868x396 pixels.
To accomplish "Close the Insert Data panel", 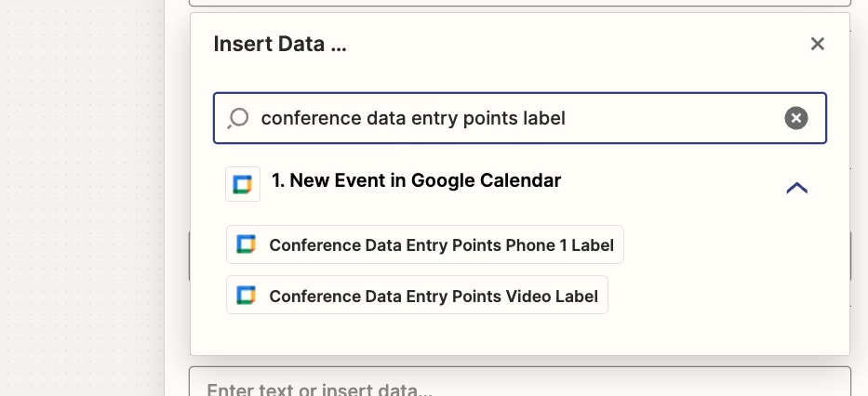I will pos(817,44).
